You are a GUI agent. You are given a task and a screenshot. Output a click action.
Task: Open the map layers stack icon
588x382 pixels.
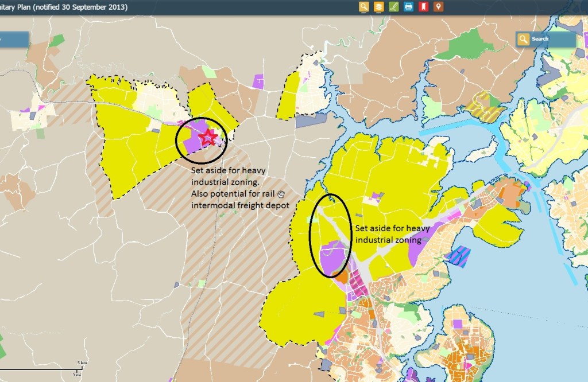[378, 7]
